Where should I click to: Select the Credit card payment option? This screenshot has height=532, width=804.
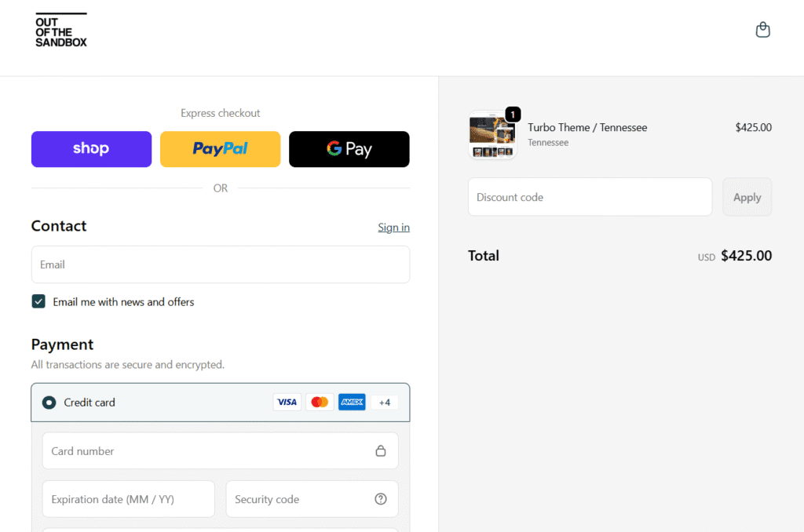49,402
